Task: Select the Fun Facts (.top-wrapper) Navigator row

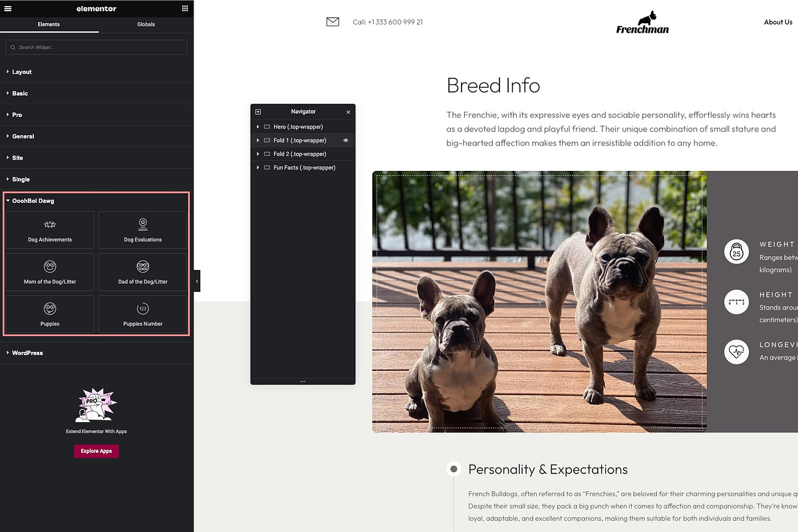Action: (303, 168)
